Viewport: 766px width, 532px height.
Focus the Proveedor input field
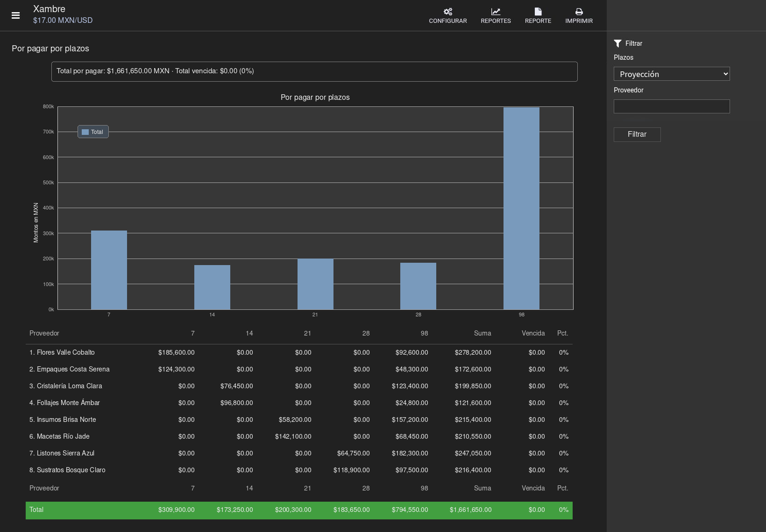672,106
